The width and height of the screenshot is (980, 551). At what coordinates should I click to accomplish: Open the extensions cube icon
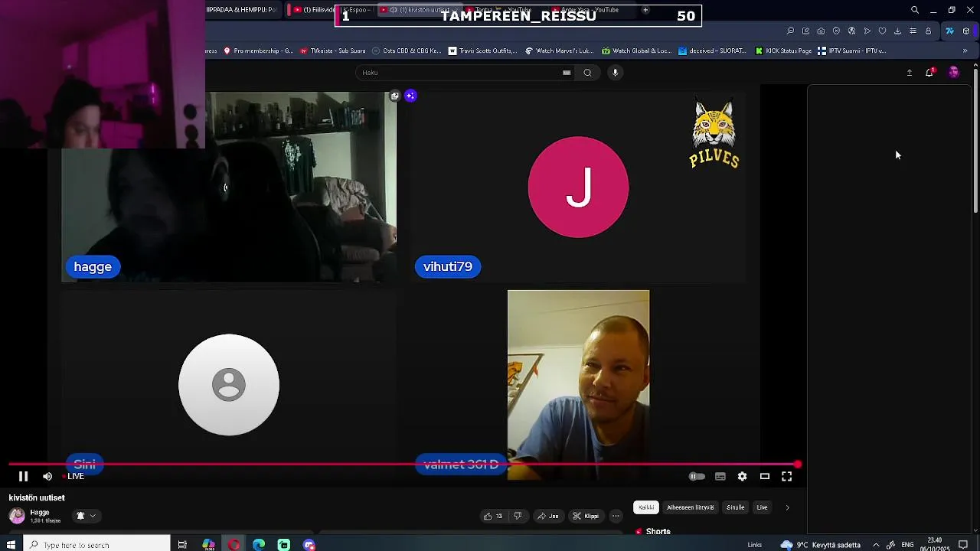pyautogui.click(x=966, y=31)
